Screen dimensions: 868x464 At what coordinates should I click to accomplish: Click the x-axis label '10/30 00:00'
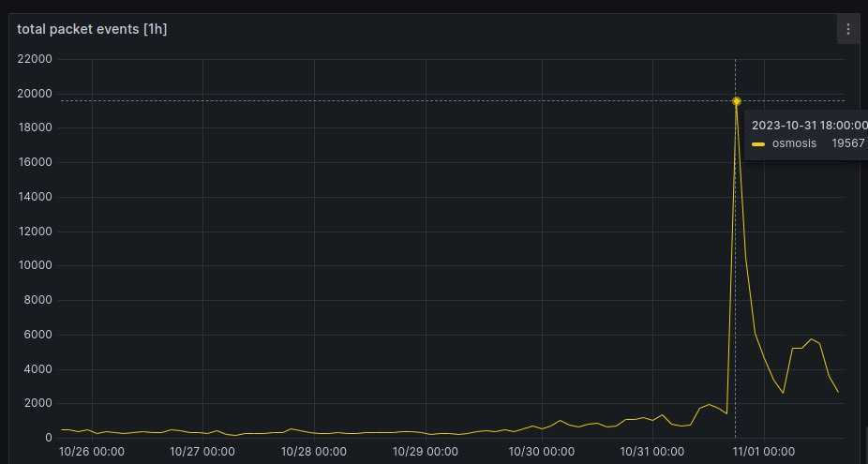click(x=542, y=452)
